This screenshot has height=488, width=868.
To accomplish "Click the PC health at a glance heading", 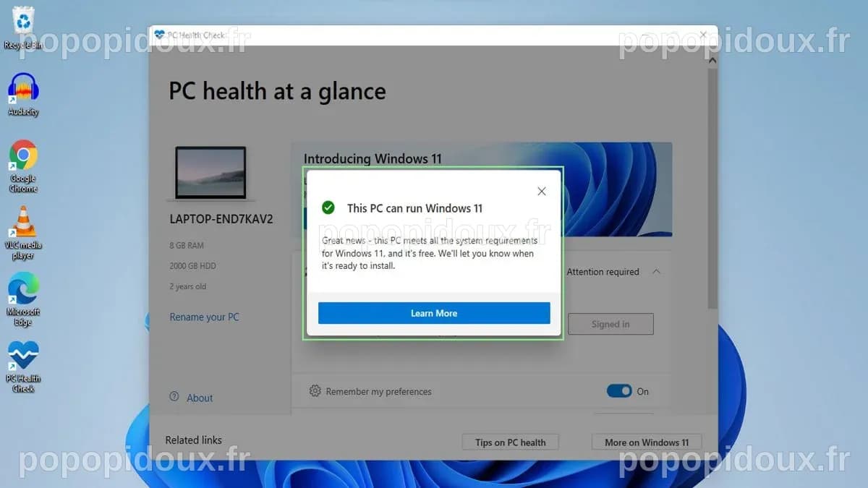I will pyautogui.click(x=277, y=92).
